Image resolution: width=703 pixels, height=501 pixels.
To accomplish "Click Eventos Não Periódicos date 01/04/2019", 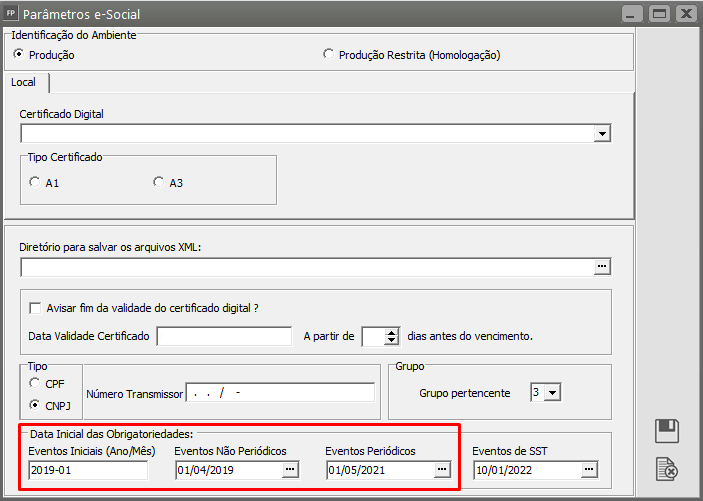I will 229,470.
